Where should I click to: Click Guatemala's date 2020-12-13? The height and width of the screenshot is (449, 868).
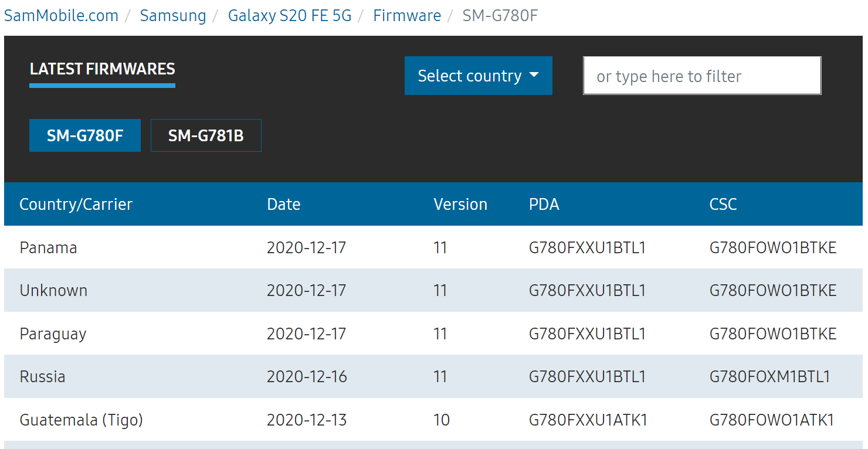pos(307,420)
